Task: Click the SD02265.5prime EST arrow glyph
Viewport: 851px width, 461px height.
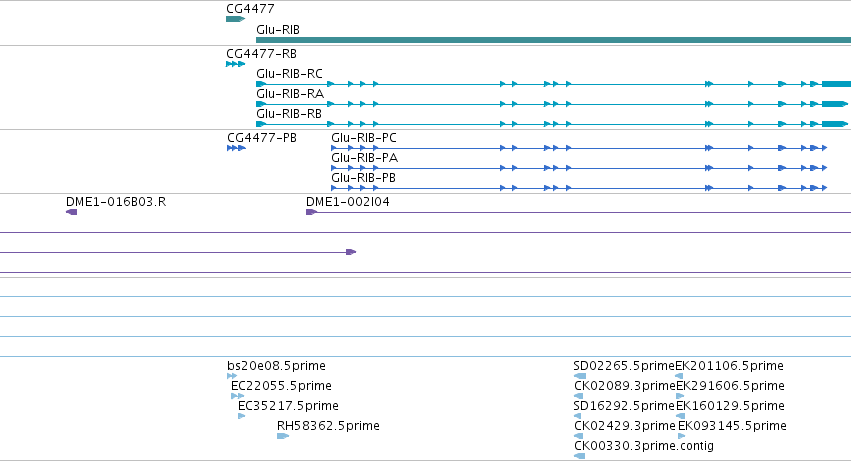Action: tap(580, 376)
